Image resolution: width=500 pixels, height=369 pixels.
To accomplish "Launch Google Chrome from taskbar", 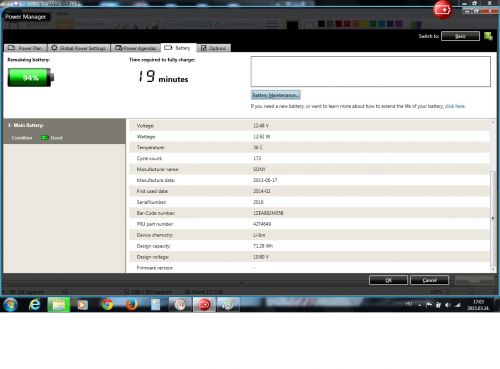I will pos(107,305).
